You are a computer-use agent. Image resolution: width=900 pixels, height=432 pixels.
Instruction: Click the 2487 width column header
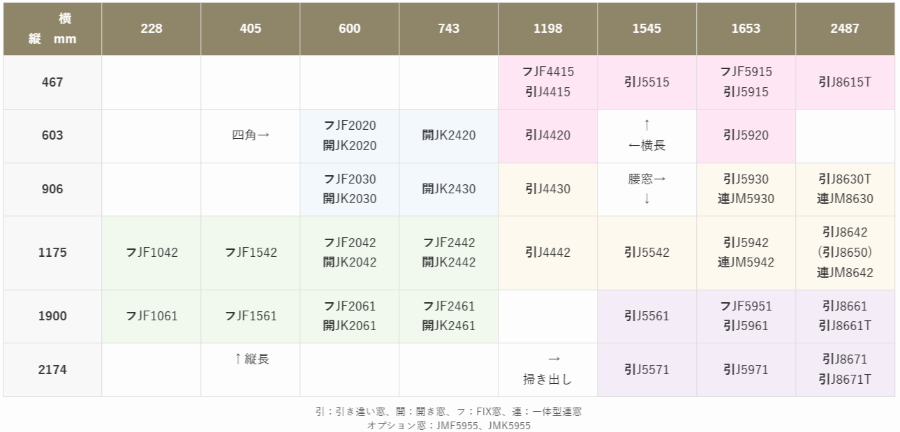coord(845,29)
